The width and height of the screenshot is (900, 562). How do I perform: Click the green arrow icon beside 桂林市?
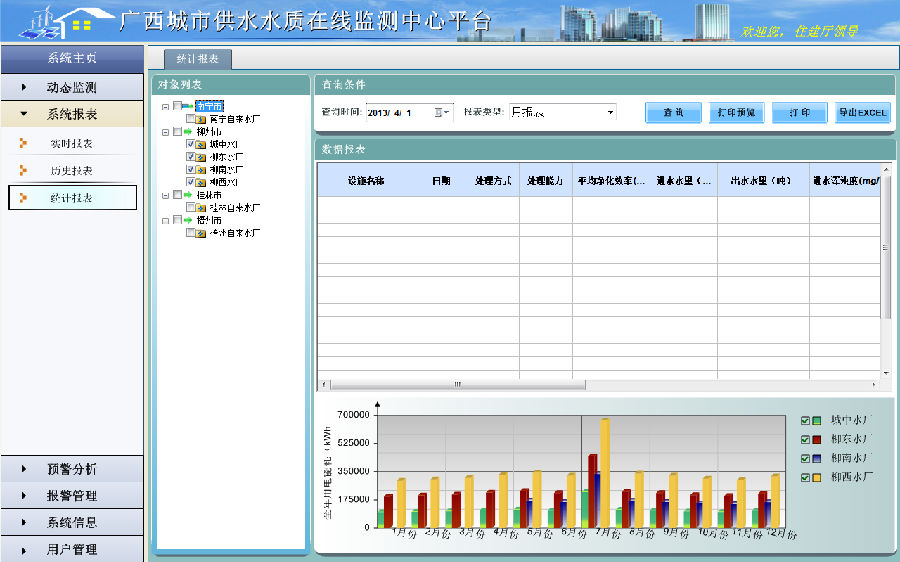click(x=188, y=195)
